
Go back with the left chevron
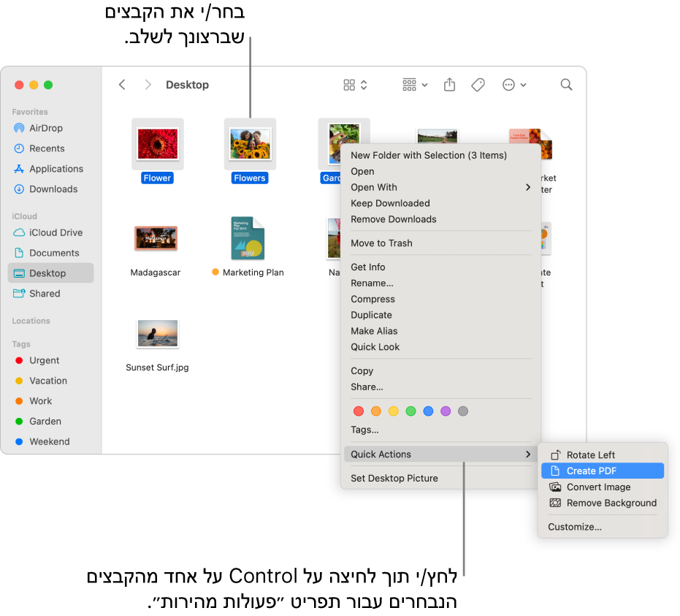(x=122, y=85)
